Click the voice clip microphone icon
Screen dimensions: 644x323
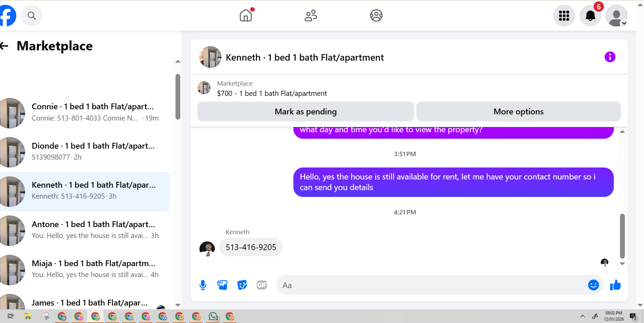(x=203, y=285)
